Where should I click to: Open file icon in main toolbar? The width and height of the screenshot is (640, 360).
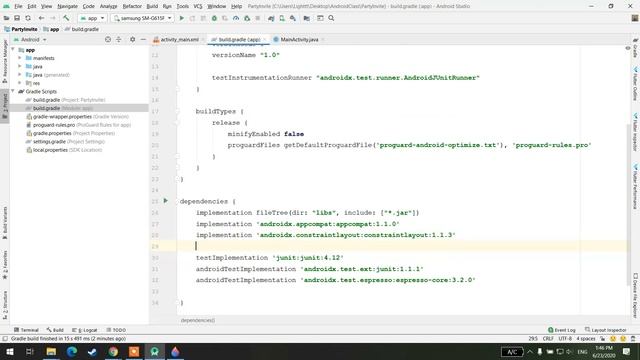click(7, 18)
